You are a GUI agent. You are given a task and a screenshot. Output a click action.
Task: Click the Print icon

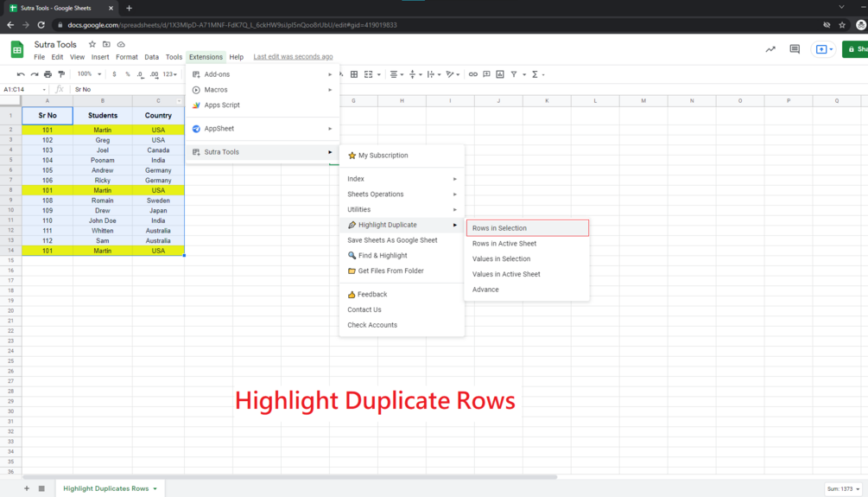48,74
